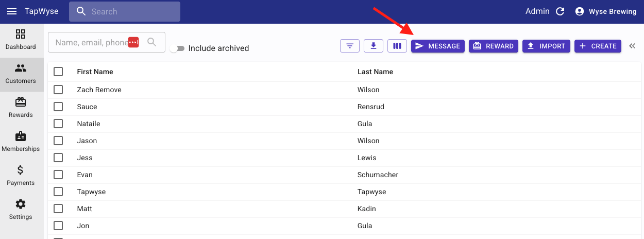Screen dimensions: 644x239
Task: Click the red password manager badge icon
Action: tap(133, 42)
